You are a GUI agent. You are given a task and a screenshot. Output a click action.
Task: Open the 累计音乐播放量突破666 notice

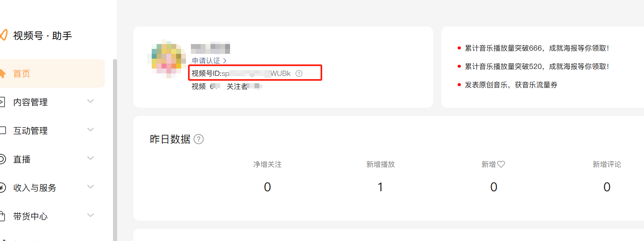coord(537,48)
